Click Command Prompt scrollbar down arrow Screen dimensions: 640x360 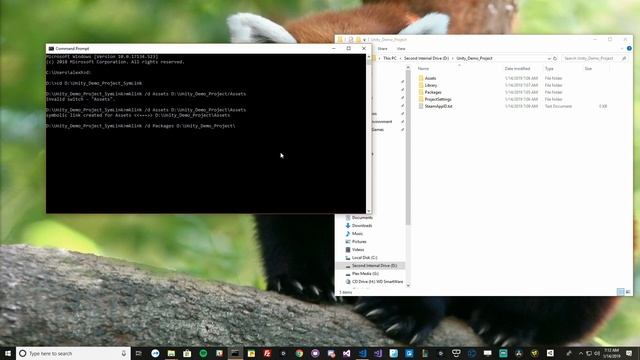369,211
